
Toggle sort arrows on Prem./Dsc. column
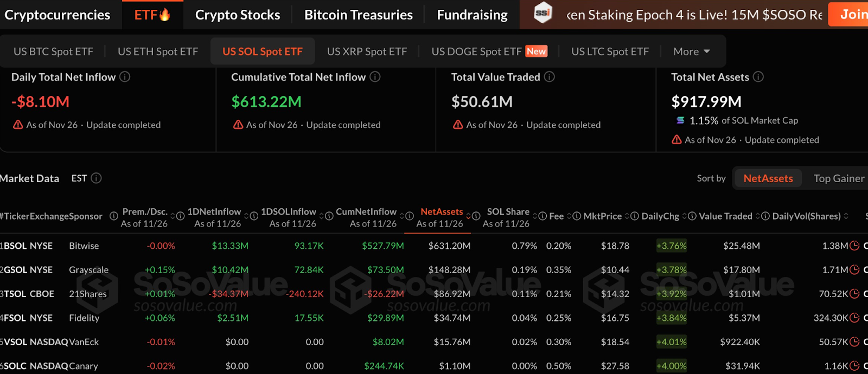pos(173,216)
